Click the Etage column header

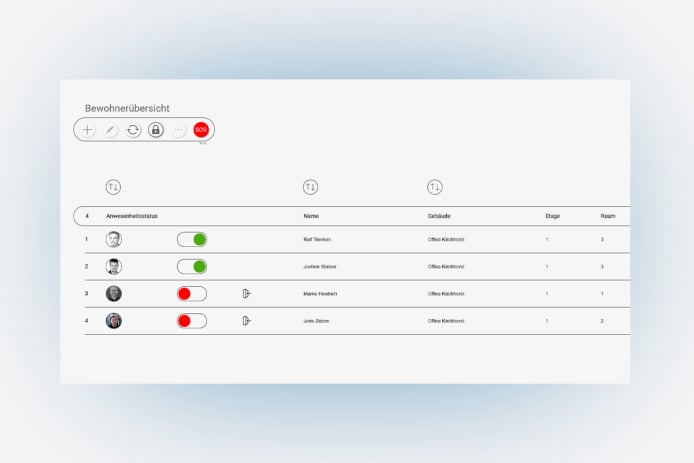(x=552, y=216)
